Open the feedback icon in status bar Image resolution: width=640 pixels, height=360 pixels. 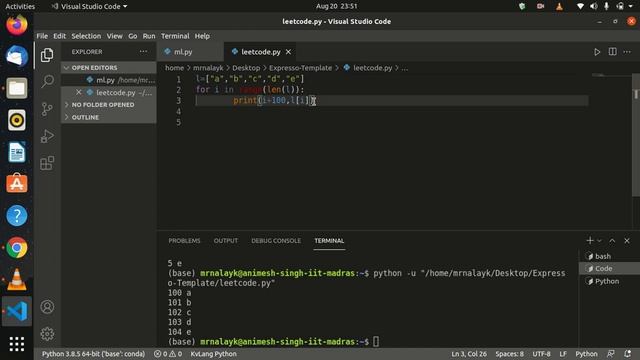[x=611, y=354]
